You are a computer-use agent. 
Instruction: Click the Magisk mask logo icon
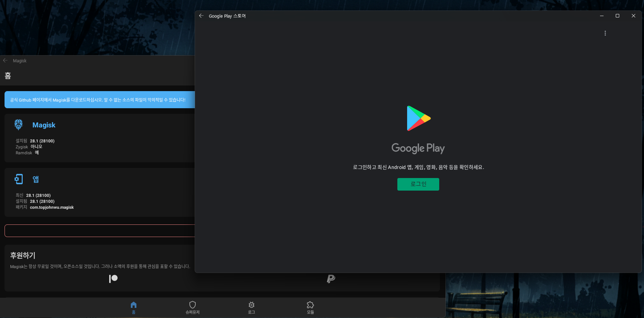click(x=18, y=125)
